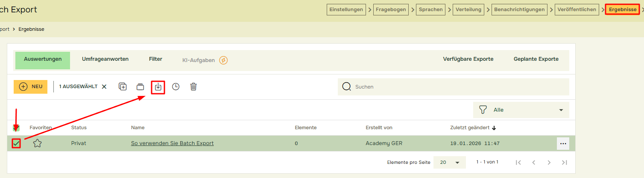This screenshot has height=178, width=644.
Task: Toggle the select-all header checkbox
Action: click(16, 128)
